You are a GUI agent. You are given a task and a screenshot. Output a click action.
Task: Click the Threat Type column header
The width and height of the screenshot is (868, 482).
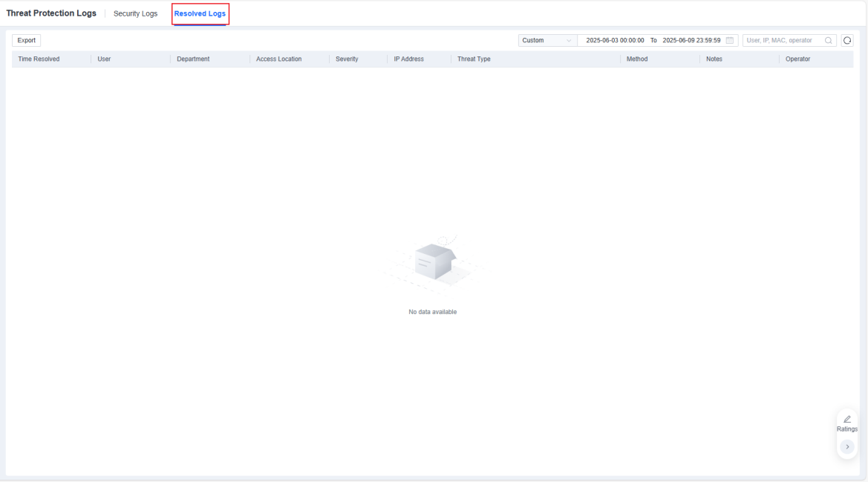[x=474, y=59]
